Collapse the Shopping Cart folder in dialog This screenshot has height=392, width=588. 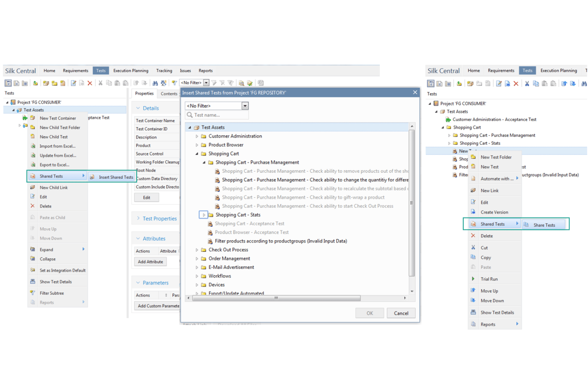[x=197, y=154]
